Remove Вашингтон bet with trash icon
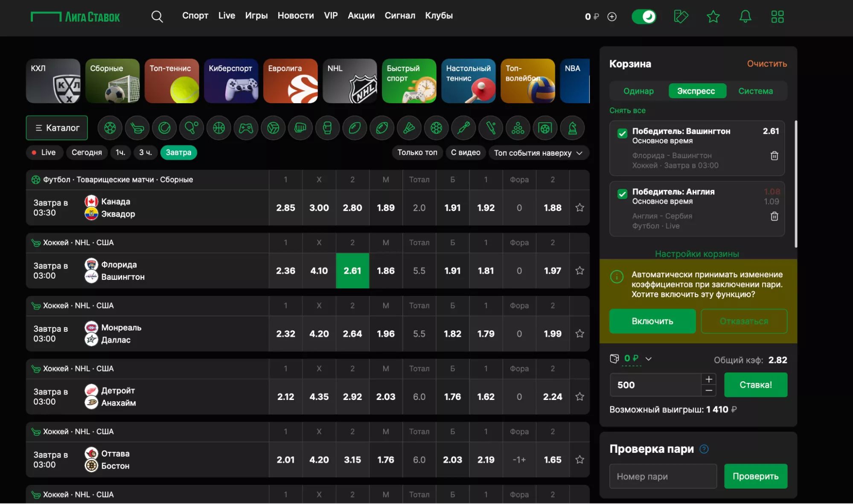 pos(774,156)
